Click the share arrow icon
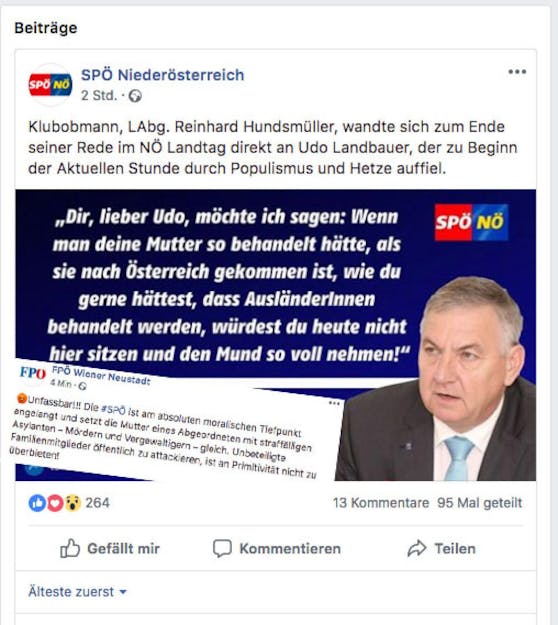Screen dimensions: 558x625 click(x=417, y=548)
